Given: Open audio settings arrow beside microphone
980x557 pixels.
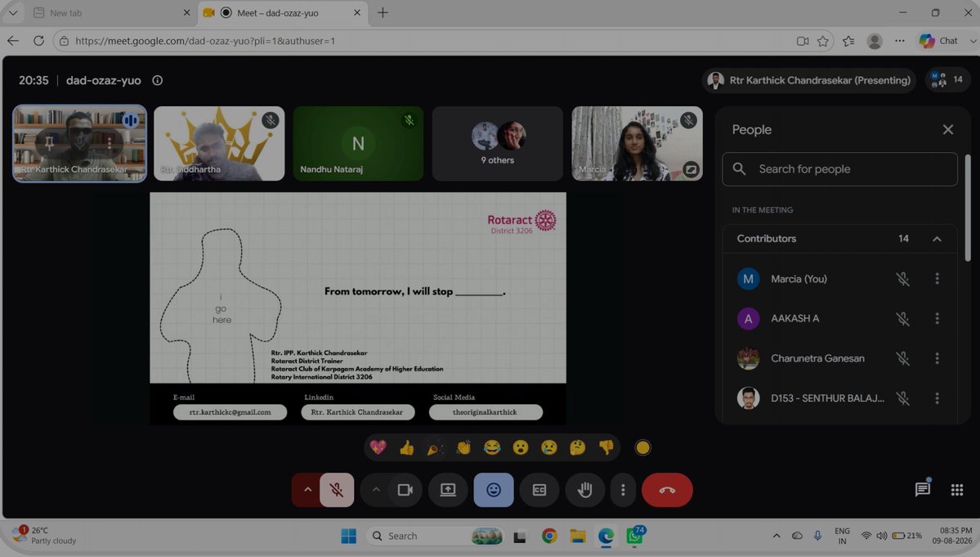Looking at the screenshot, I should tap(307, 490).
